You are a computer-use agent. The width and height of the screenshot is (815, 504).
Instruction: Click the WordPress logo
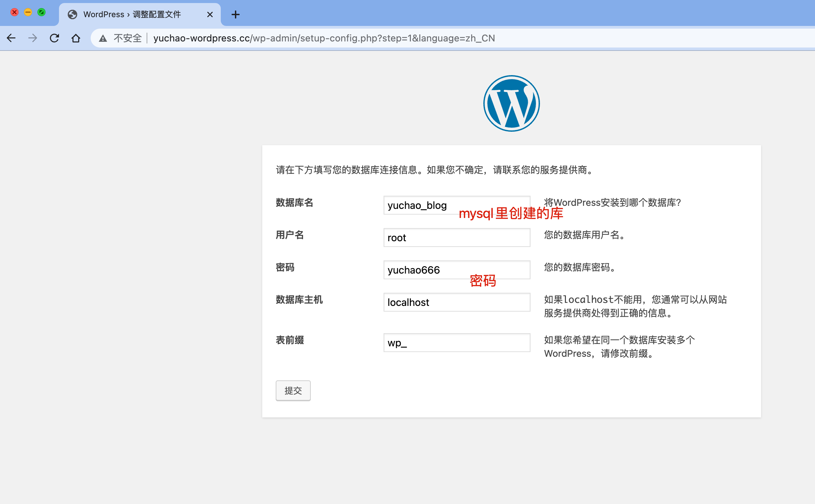point(511,103)
